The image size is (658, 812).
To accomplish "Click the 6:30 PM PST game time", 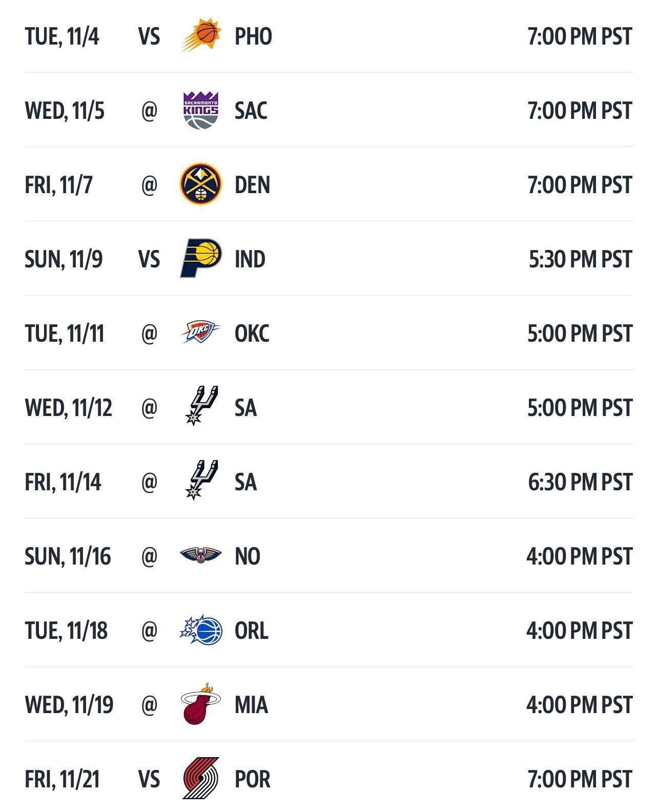I will pyautogui.click(x=581, y=482).
